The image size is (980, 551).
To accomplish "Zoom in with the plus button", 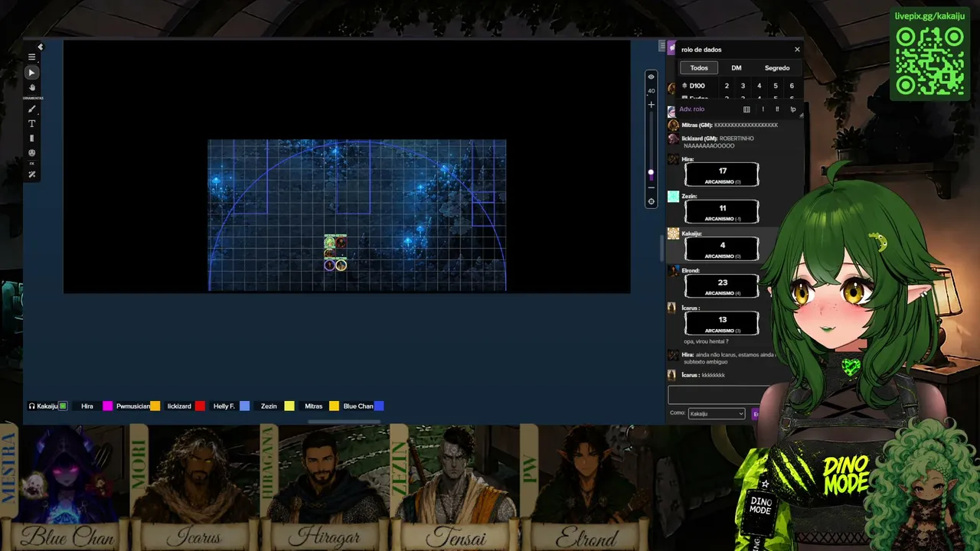I will click(x=651, y=105).
